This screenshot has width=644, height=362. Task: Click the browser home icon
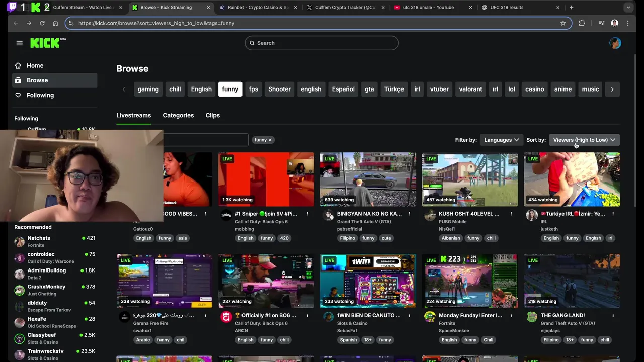[55, 23]
